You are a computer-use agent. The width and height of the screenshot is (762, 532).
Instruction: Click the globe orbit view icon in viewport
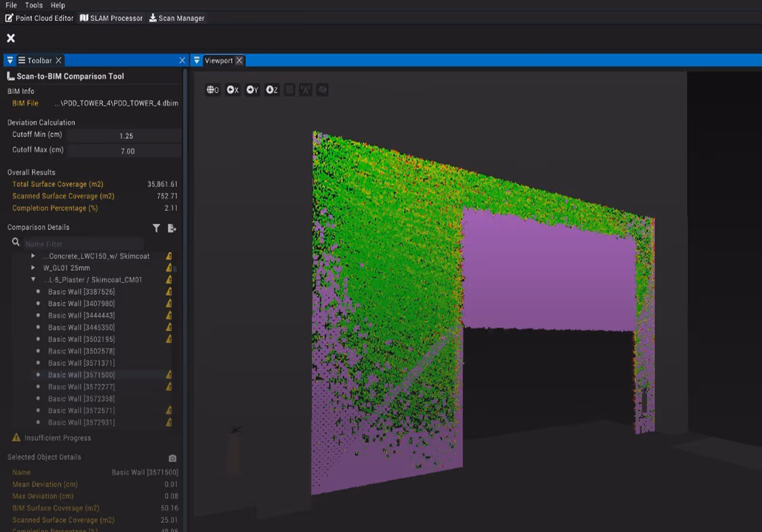[x=212, y=89]
